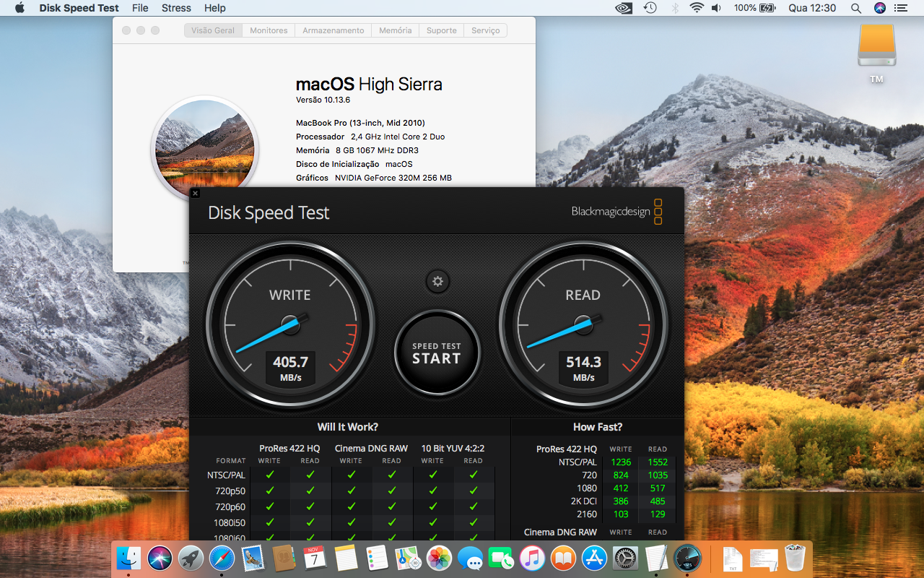924x578 pixels.
Task: Open Safari from the Dock
Action: click(x=222, y=558)
